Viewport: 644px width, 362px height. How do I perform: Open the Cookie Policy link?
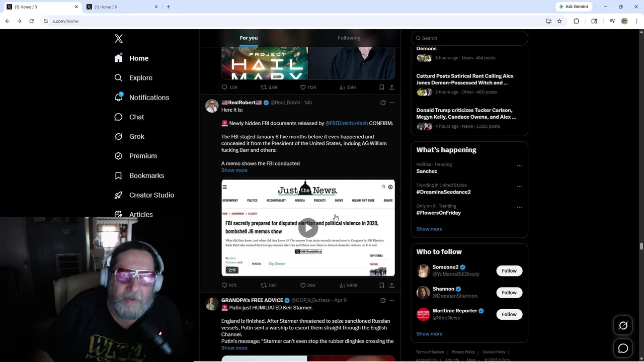494,352
